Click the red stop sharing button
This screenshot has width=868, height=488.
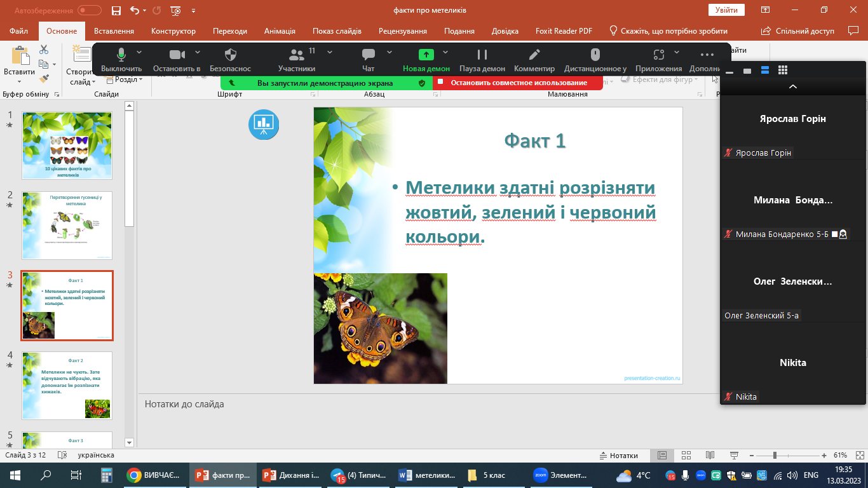click(518, 83)
